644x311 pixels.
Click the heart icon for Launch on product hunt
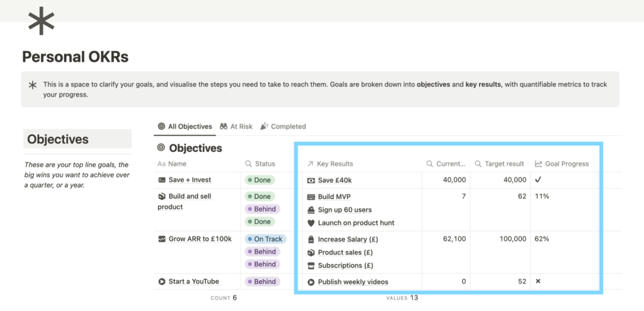coord(311,223)
